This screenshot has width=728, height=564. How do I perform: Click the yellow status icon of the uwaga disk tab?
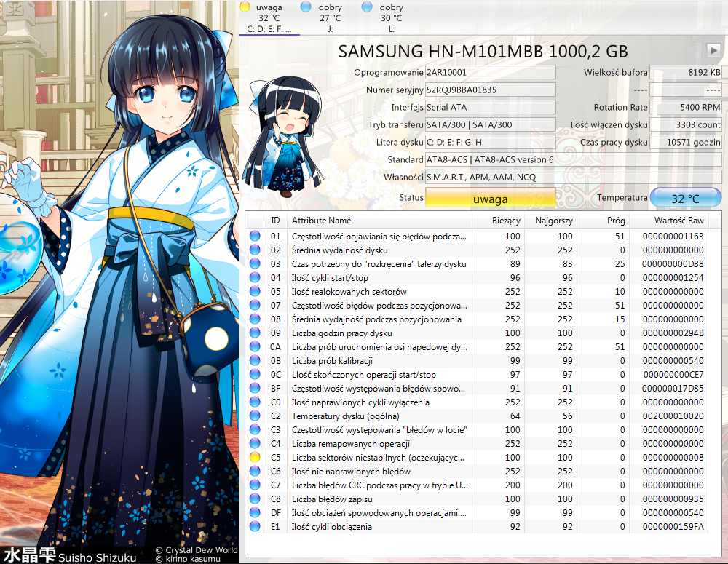[x=245, y=7]
